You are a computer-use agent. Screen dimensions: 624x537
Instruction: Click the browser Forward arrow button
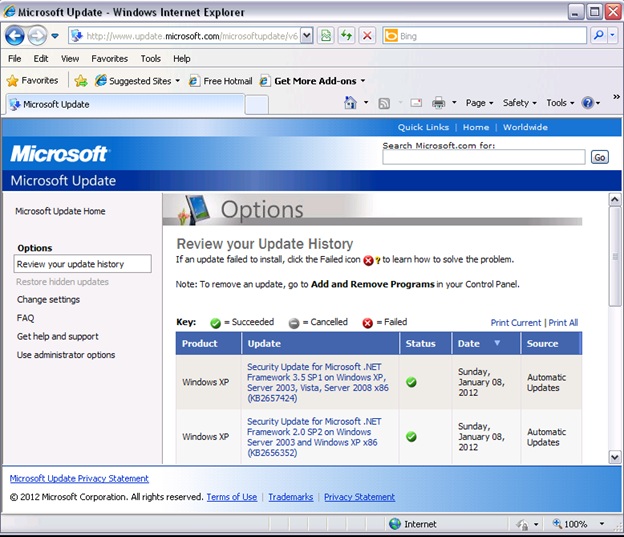pyautogui.click(x=37, y=36)
